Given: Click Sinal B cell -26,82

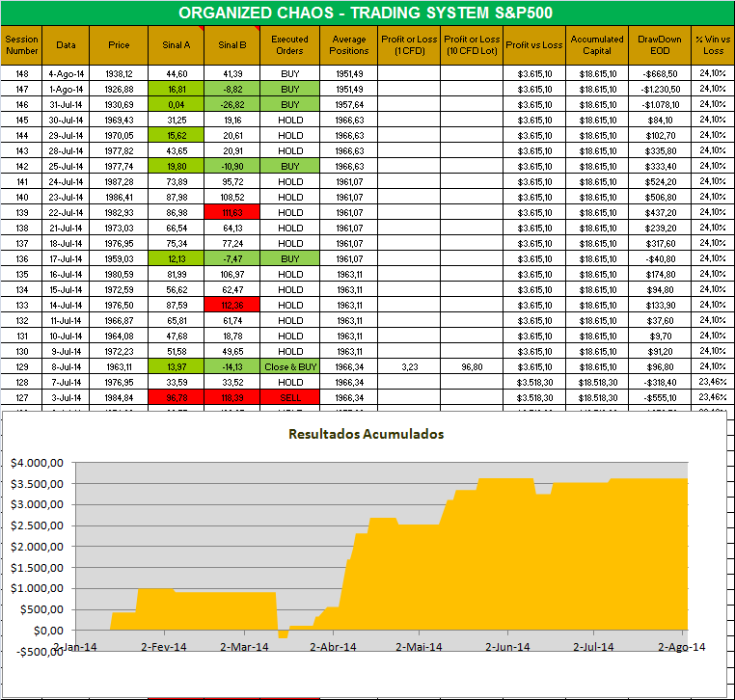Looking at the screenshot, I should point(232,104).
